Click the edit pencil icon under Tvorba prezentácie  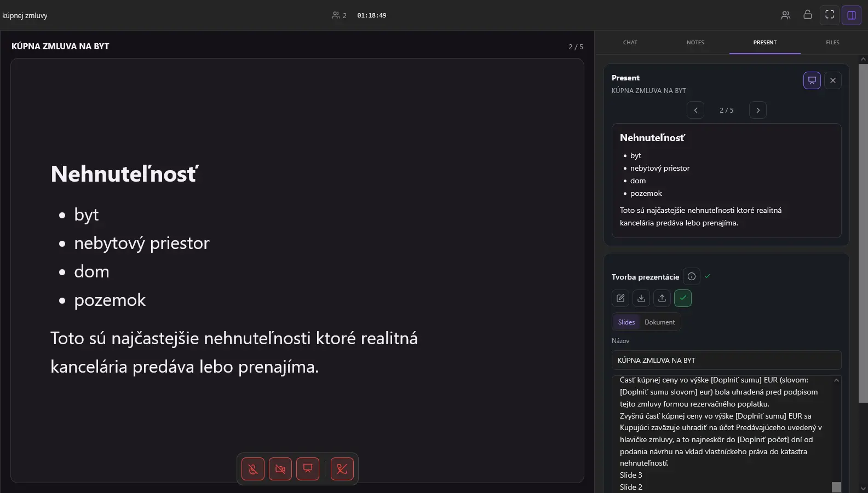(620, 298)
